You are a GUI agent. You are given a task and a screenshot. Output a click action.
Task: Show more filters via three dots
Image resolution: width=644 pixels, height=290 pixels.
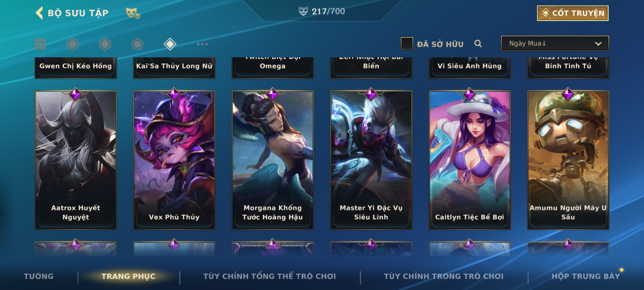[x=202, y=44]
